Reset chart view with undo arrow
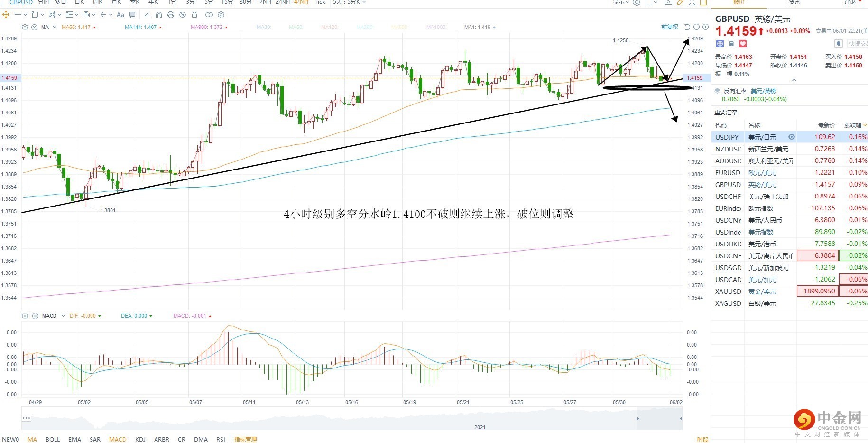 (x=687, y=27)
